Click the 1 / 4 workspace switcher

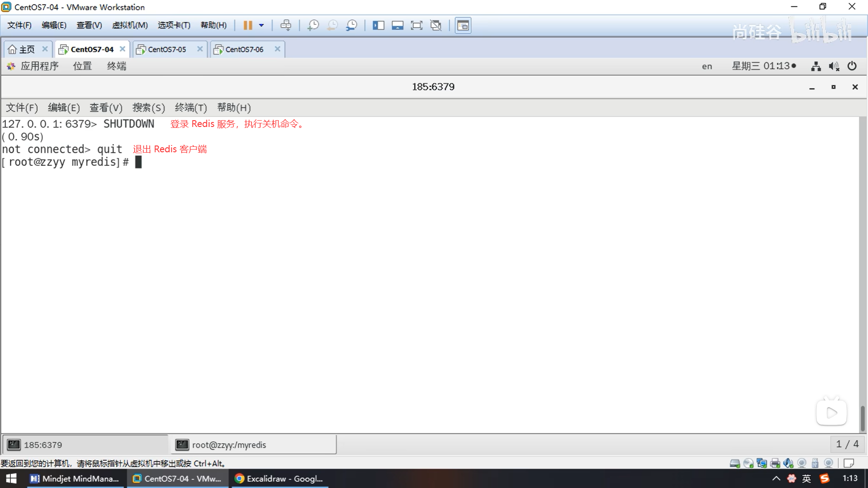(x=847, y=444)
